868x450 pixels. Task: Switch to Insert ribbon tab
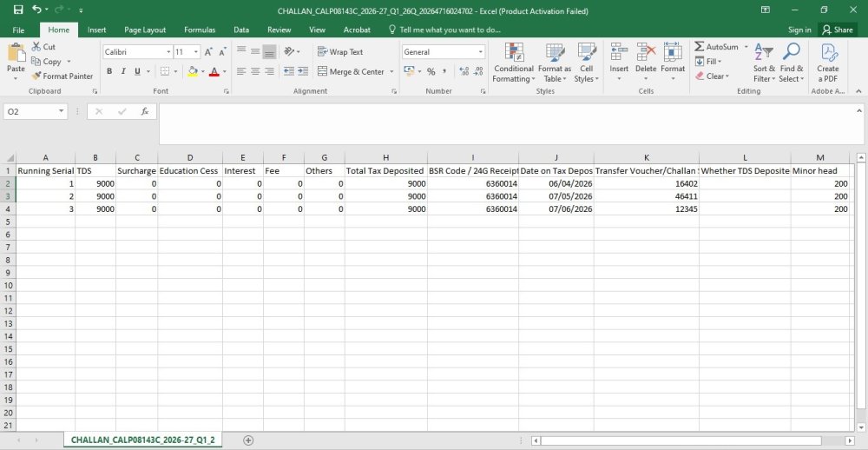click(97, 30)
